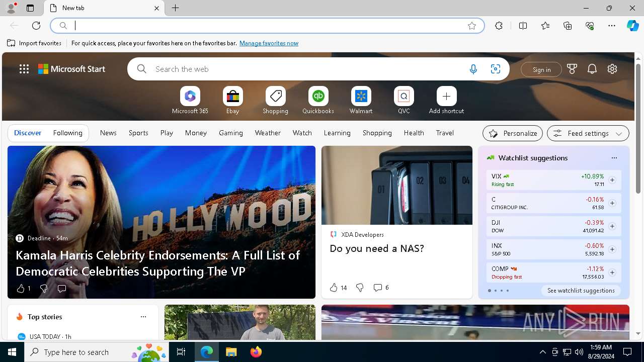Image resolution: width=644 pixels, height=362 pixels.
Task: Switch to Following feed tab
Action: point(68,133)
